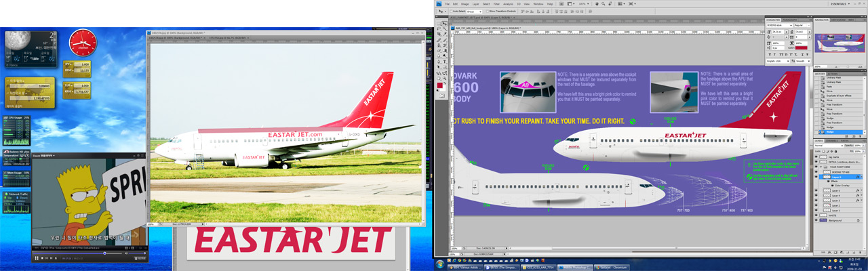
Task: Open the Windows Start button
Action: [x=440, y=264]
